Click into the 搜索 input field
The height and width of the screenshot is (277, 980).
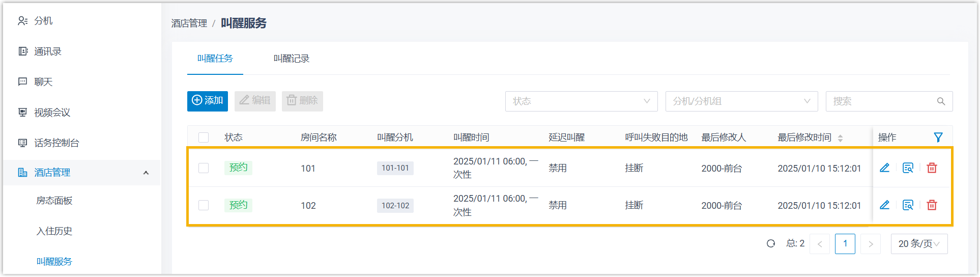(880, 101)
